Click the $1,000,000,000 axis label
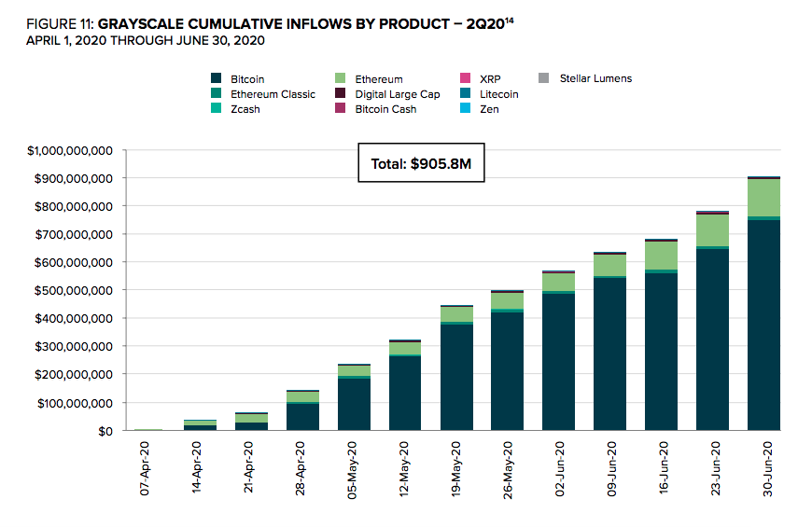 coord(70,151)
